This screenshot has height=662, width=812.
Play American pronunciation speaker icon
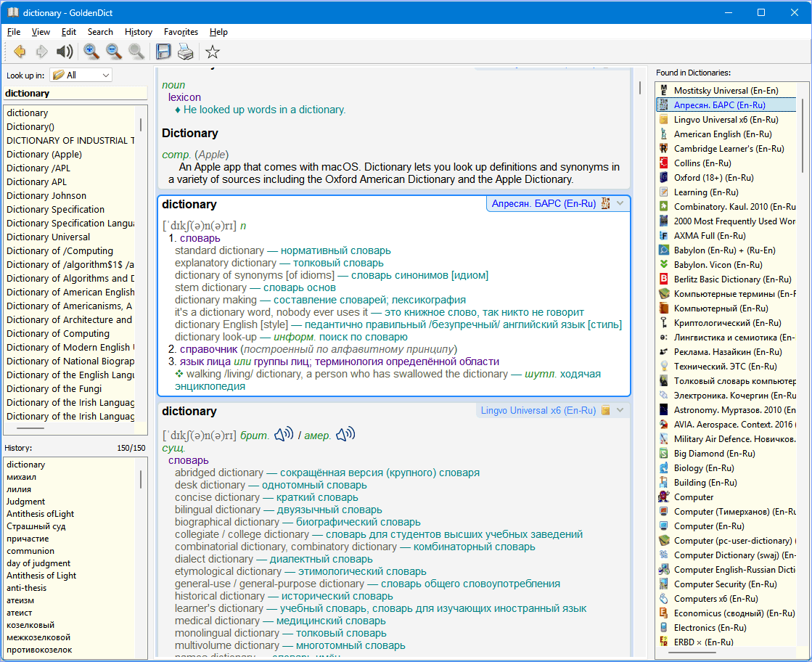[x=345, y=434]
